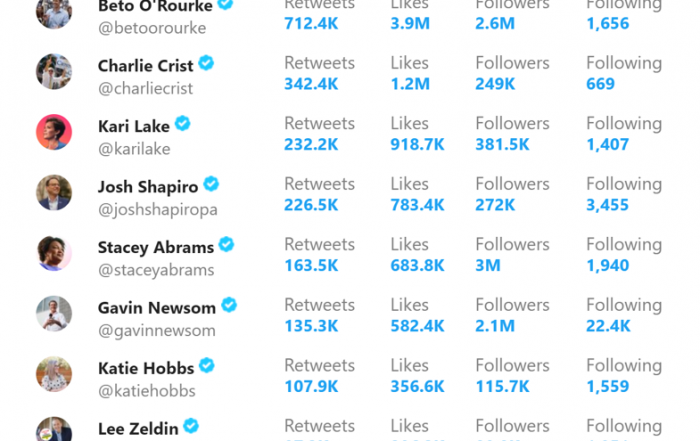This screenshot has width=700, height=441.
Task: Select Josh Shapiro's 3,455 following number
Action: (x=607, y=205)
